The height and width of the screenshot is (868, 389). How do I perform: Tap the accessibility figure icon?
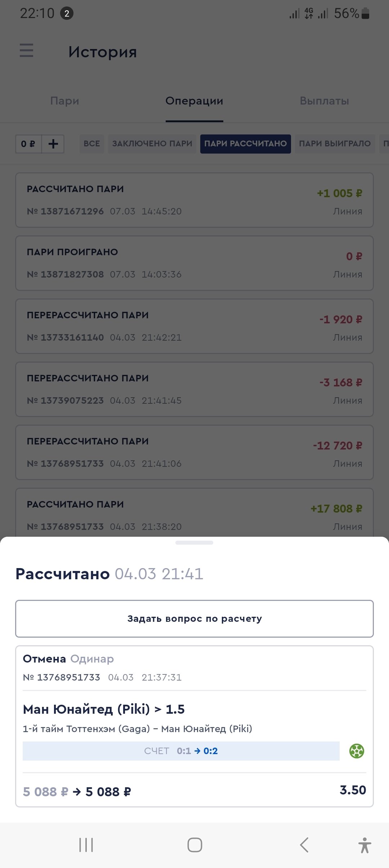coord(365,845)
